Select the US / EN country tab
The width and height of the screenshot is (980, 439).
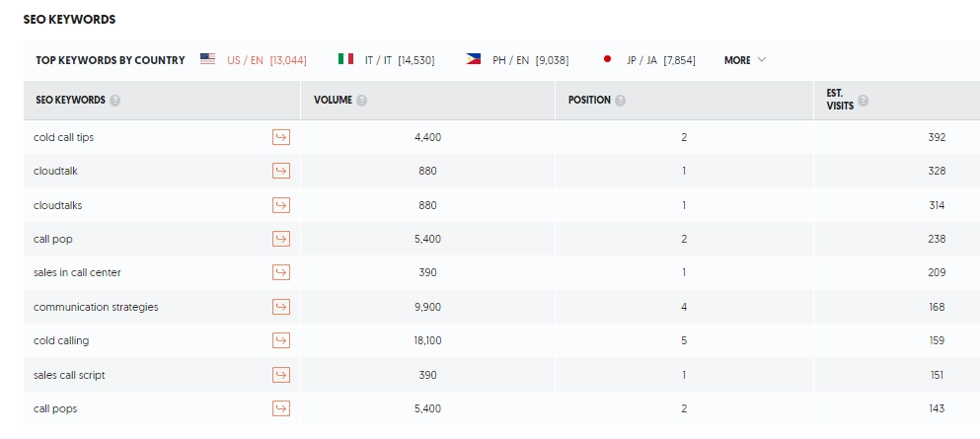[254, 60]
